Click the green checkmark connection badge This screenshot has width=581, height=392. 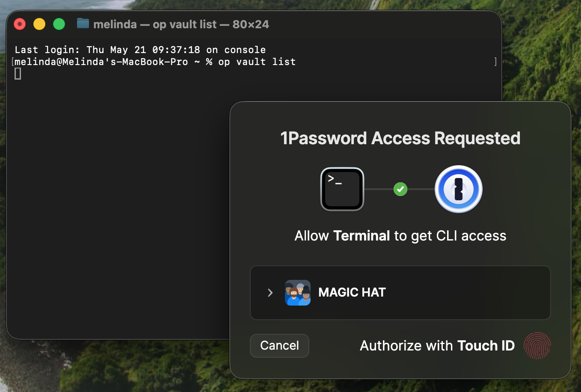point(400,189)
